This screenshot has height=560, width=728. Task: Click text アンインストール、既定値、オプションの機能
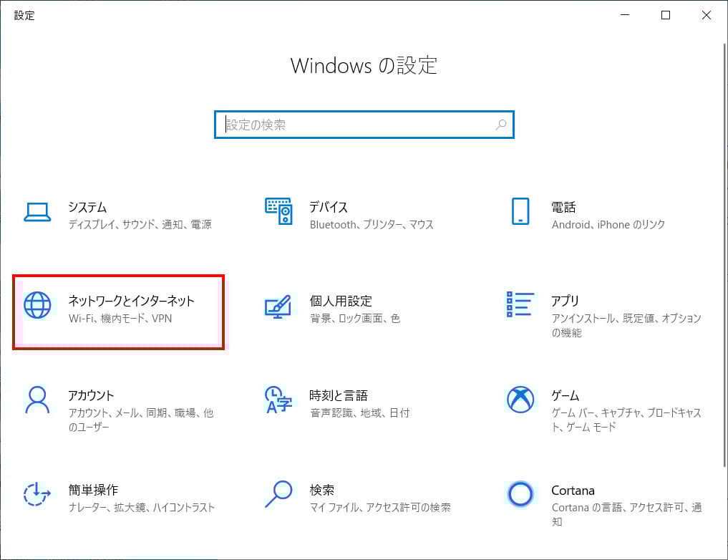[626, 326]
